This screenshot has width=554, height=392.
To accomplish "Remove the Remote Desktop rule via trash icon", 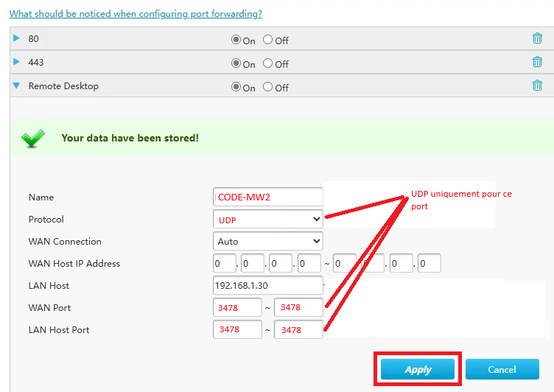I will click(x=537, y=85).
